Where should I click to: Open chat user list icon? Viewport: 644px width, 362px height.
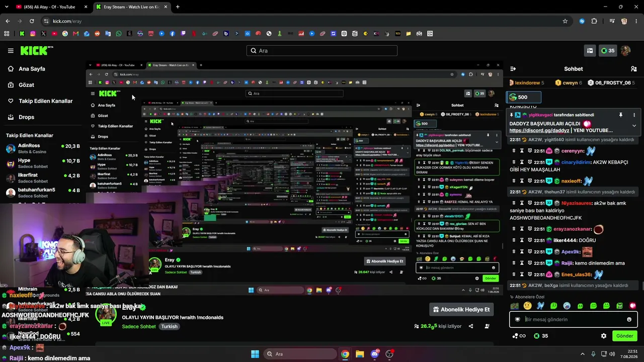[633, 69]
